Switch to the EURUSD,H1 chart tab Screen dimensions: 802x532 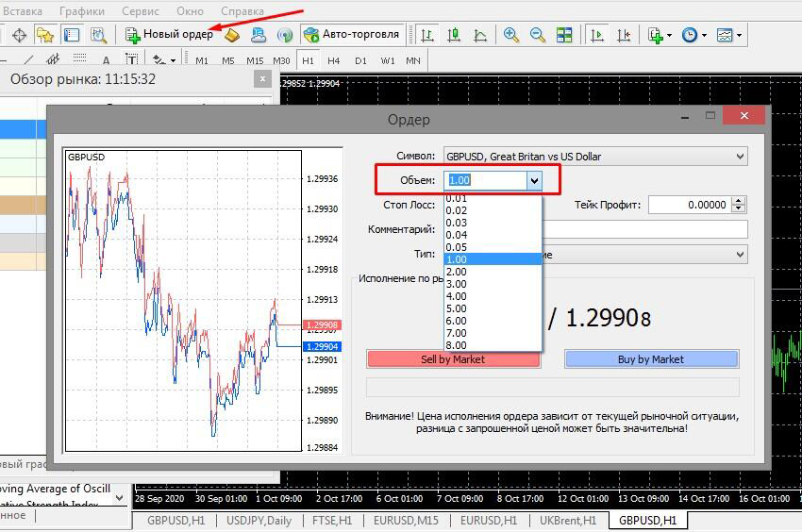click(489, 521)
